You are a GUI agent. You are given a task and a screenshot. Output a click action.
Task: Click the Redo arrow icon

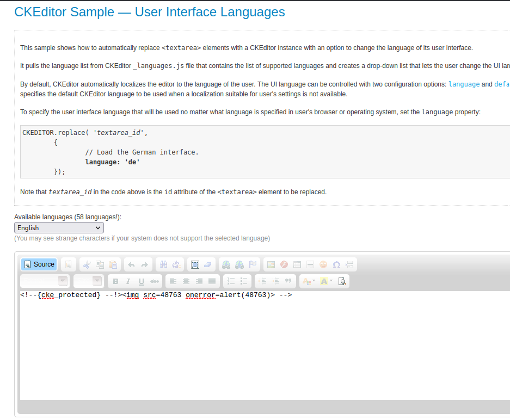145,264
